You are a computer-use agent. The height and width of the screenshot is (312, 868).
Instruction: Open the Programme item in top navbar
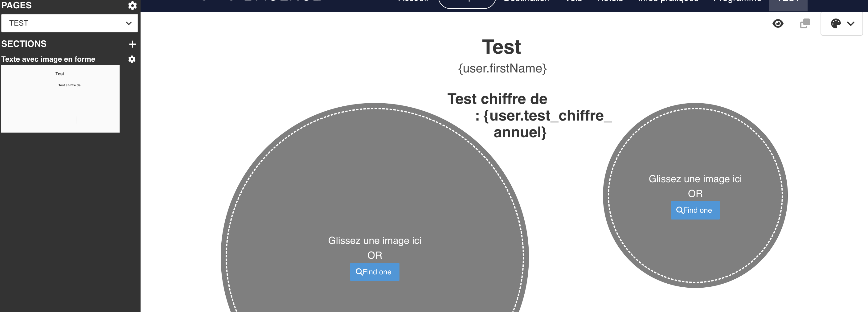[737, 2]
